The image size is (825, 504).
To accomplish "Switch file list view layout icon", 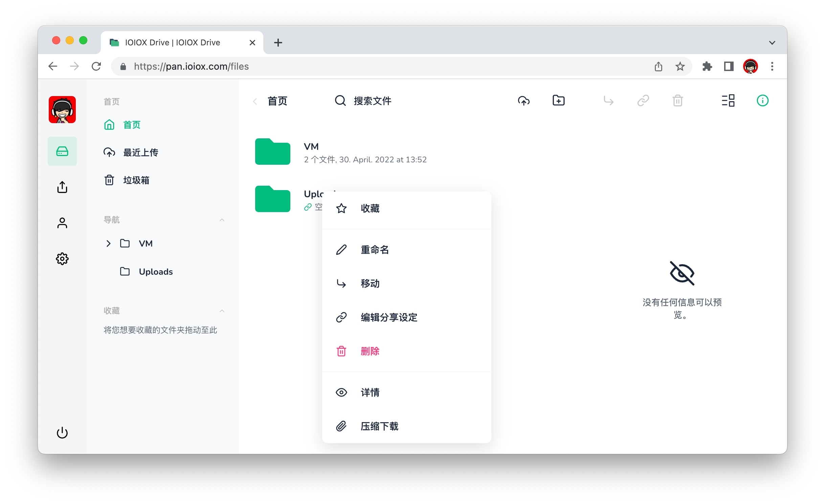I will pyautogui.click(x=728, y=101).
